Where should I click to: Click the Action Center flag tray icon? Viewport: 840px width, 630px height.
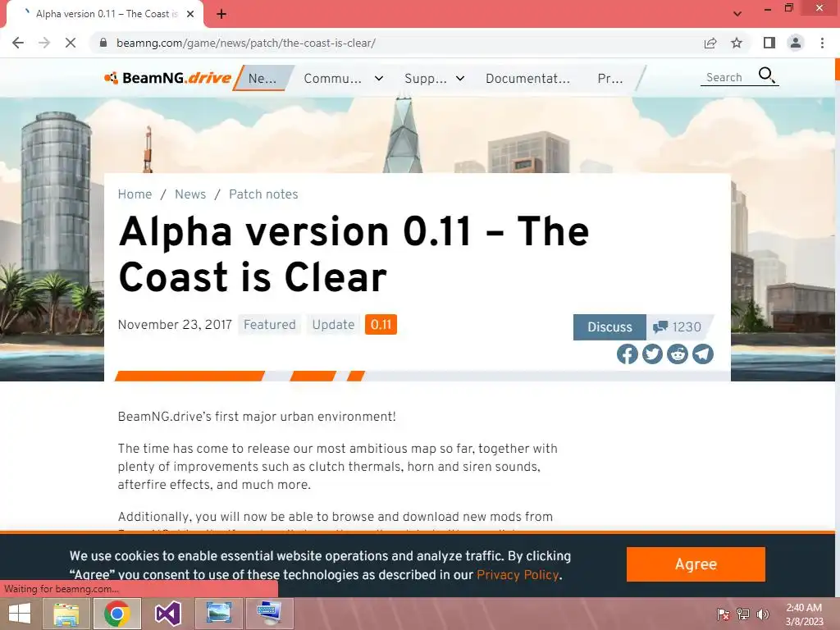pos(723,614)
